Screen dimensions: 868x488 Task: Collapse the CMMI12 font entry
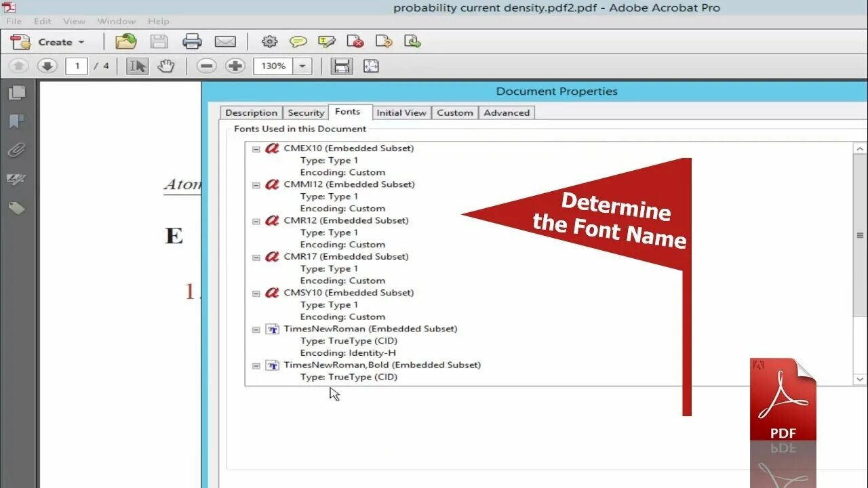(256, 185)
